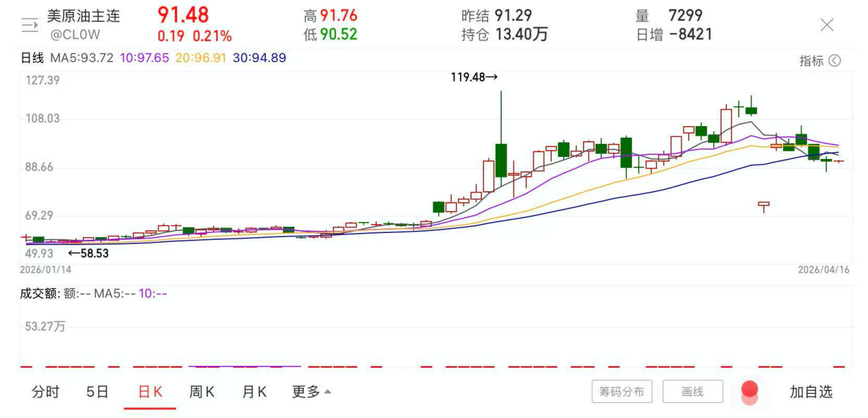Activate the 画线 drawing tool

[693, 391]
